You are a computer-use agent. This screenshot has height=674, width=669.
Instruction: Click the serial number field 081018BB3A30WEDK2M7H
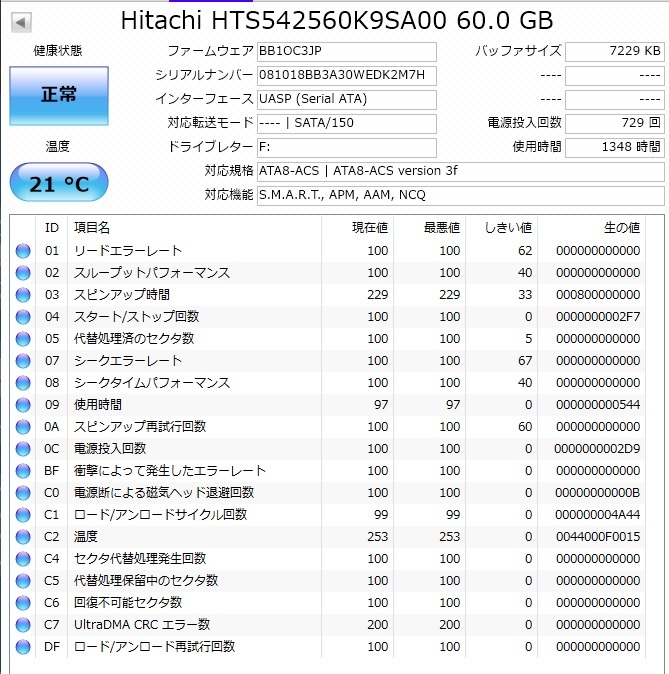click(347, 76)
